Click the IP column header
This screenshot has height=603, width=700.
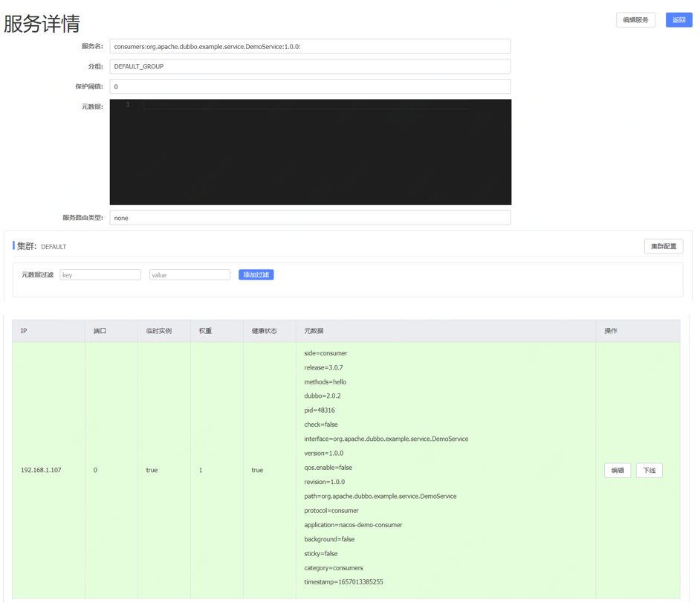coord(25,331)
